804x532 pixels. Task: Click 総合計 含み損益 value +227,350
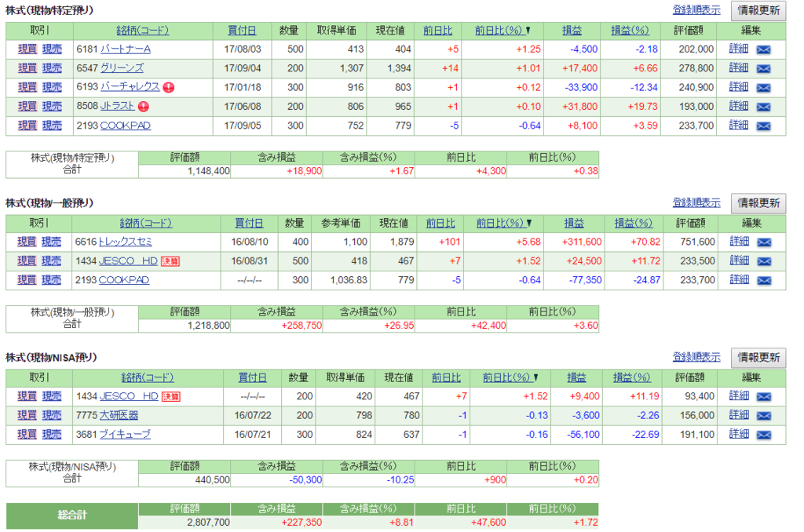(301, 523)
